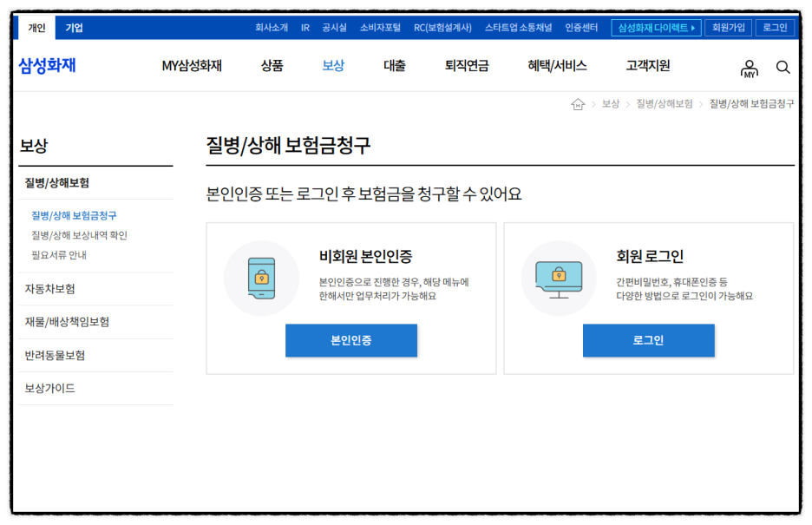Open 삼성화재 다이렉트 button

656,28
